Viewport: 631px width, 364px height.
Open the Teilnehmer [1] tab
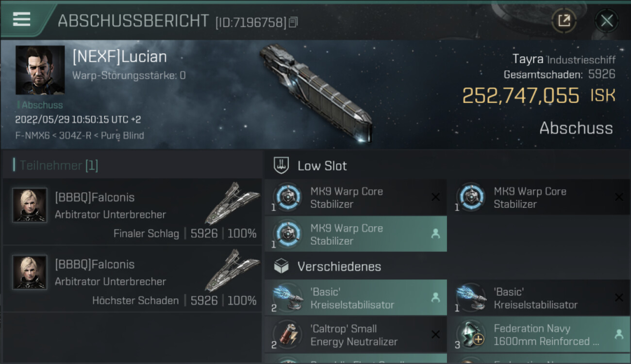click(56, 165)
